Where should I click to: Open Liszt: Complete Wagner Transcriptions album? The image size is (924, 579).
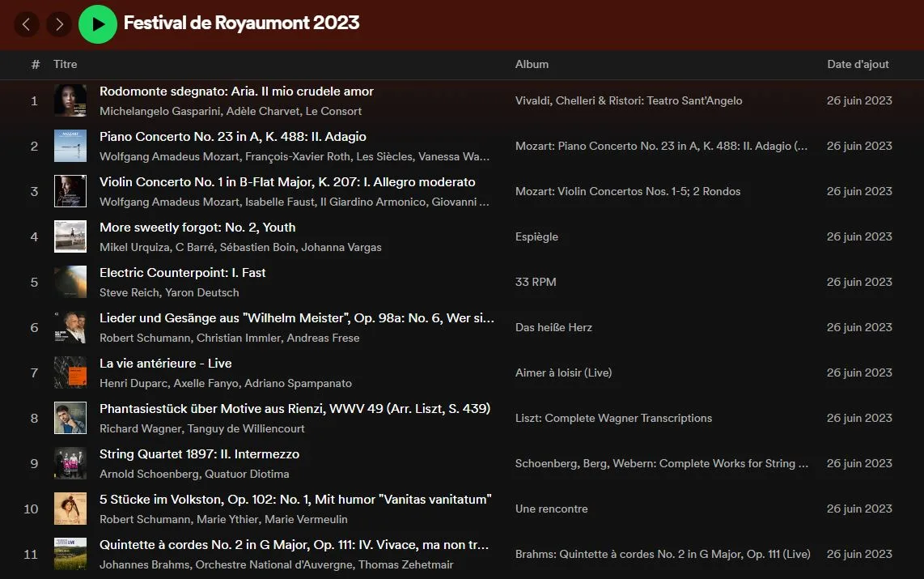(x=613, y=418)
